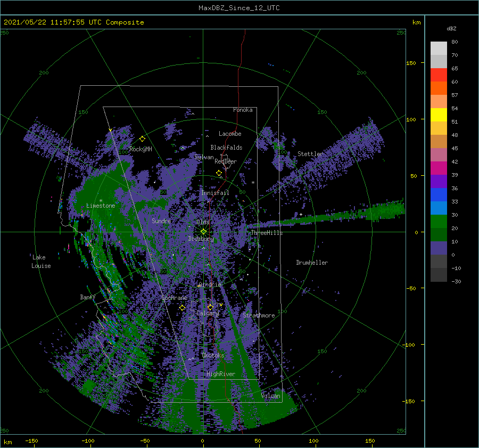Click the MaxDBZ_Since_12_UTC title text
Screen dimensions: 479x448
coord(239,8)
